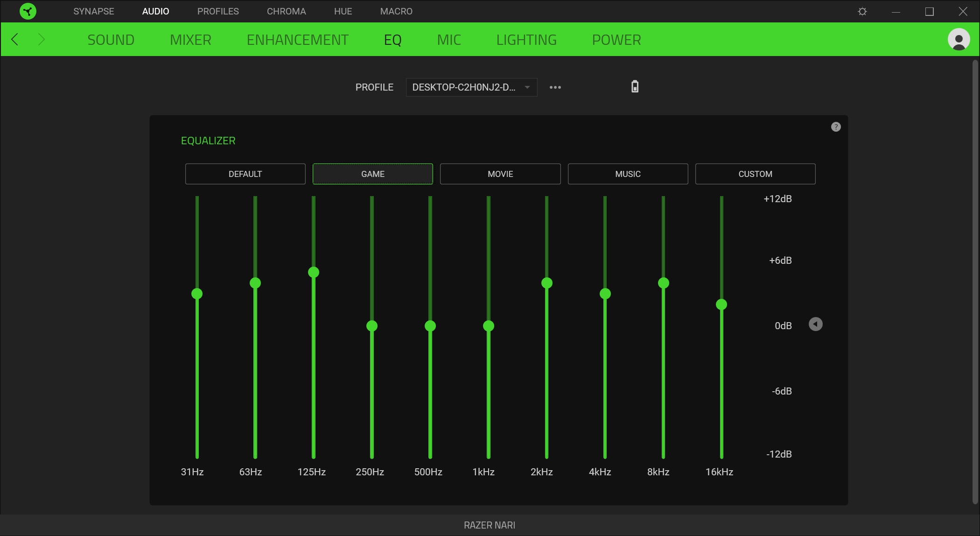Click the Razer logo icon
This screenshot has height=536, width=980.
pyautogui.click(x=28, y=11)
